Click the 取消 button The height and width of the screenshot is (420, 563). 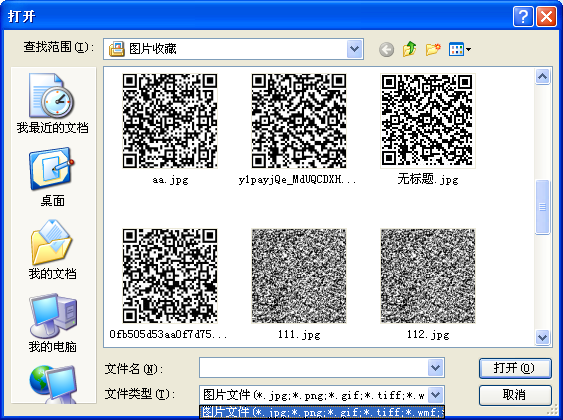point(515,395)
